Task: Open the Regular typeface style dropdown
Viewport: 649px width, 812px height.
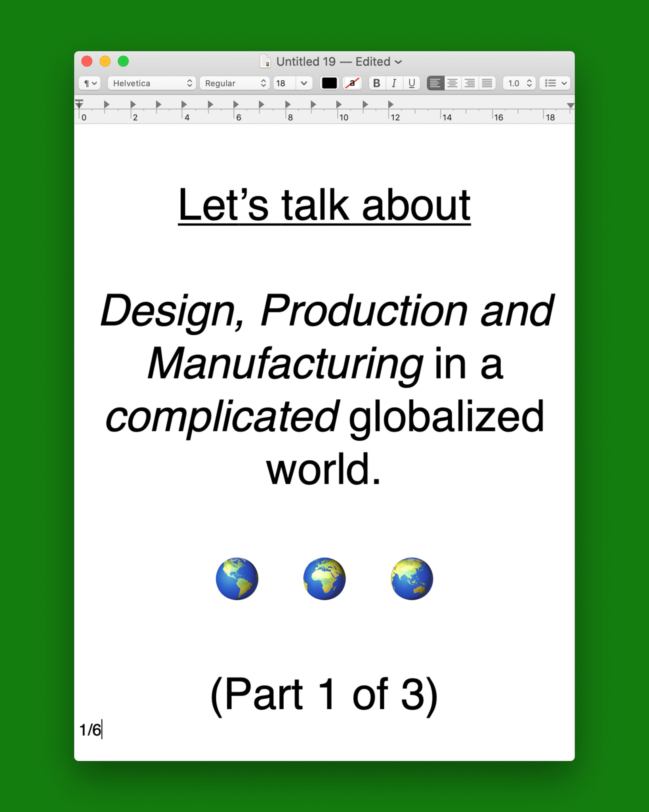Action: (235, 83)
